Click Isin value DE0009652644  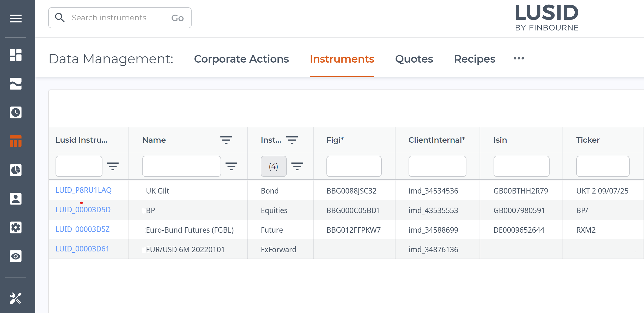click(519, 230)
